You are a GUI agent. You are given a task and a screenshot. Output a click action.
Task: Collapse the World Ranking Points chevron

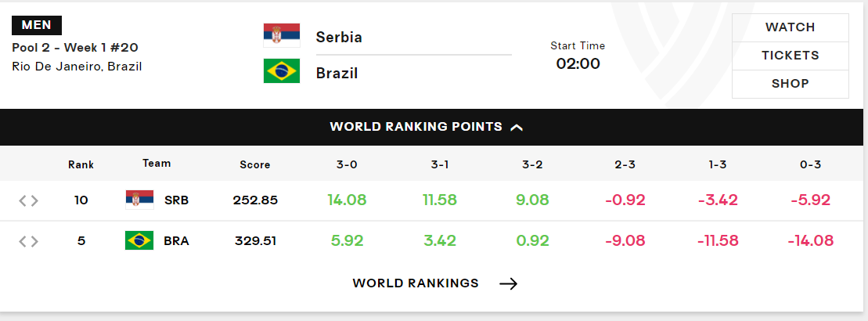pyautogui.click(x=517, y=128)
